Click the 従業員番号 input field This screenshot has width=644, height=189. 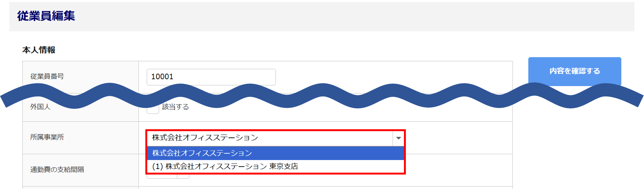coord(211,77)
